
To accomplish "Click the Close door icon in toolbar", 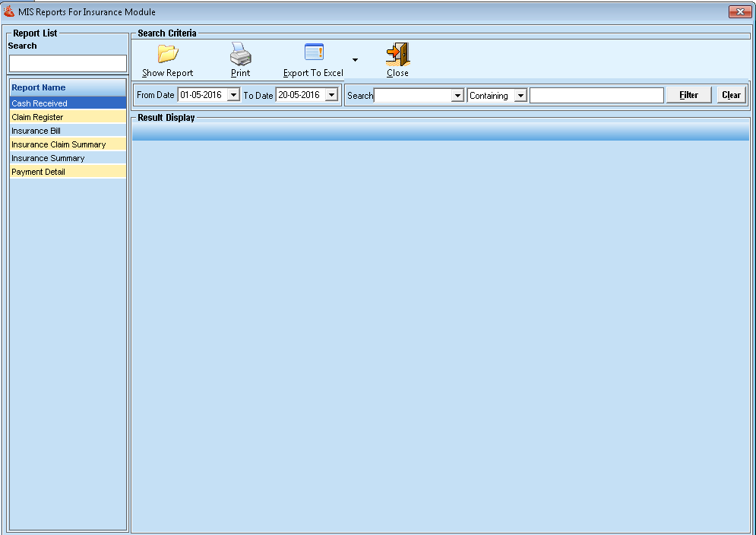I will (397, 54).
